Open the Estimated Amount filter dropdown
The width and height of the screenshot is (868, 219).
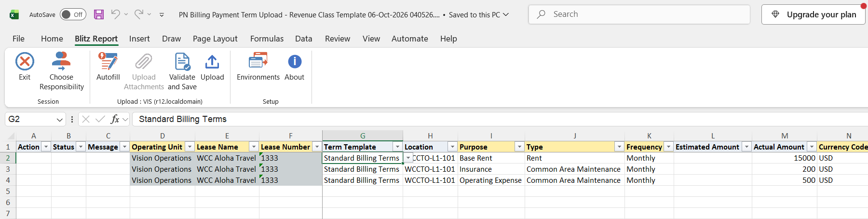[x=746, y=147]
